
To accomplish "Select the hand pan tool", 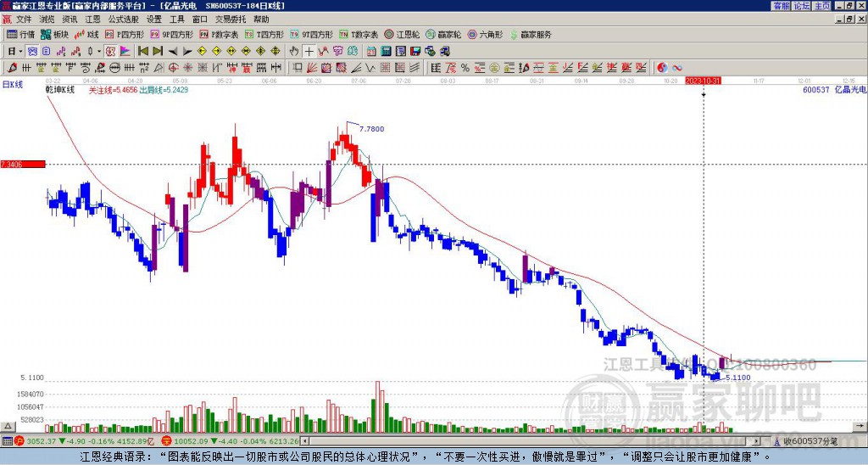I will (294, 52).
